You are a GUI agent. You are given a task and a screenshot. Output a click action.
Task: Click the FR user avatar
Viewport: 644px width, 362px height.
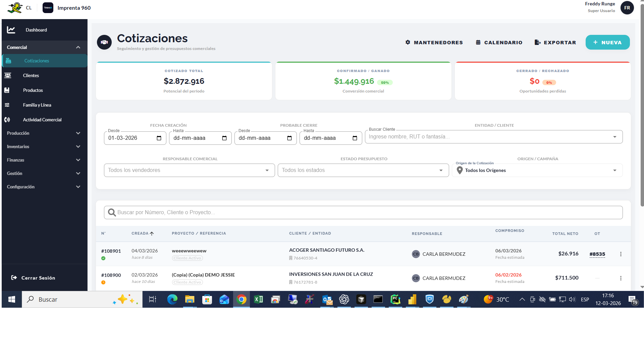pyautogui.click(x=627, y=8)
